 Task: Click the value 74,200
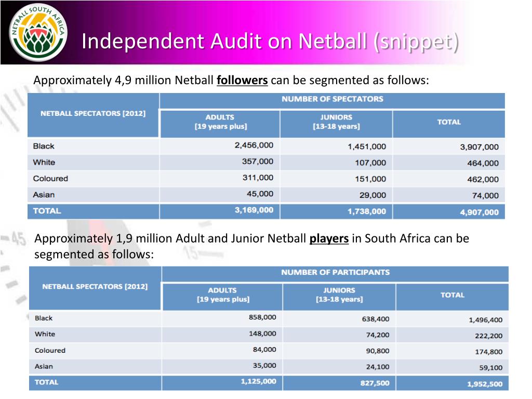378,335
